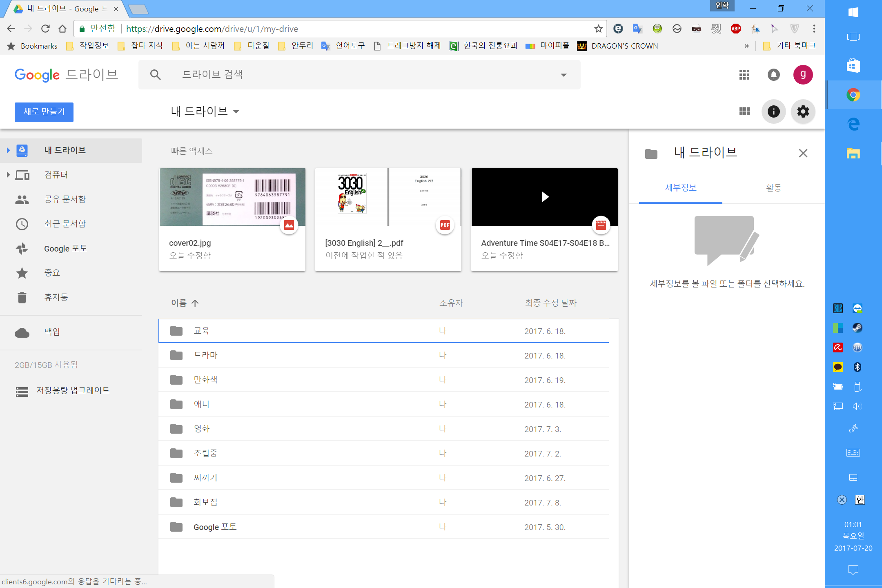The image size is (882, 588).
Task: Open Task View on taskbar
Action: pyautogui.click(x=853, y=37)
